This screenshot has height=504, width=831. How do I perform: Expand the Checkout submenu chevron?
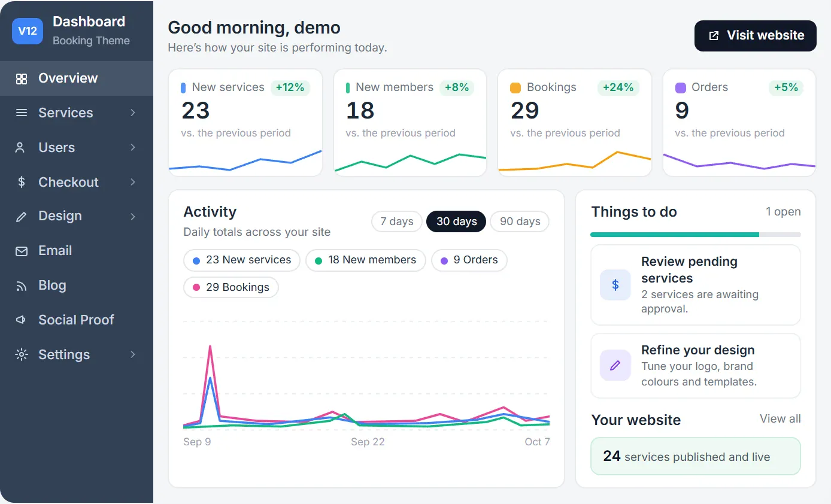coord(133,182)
